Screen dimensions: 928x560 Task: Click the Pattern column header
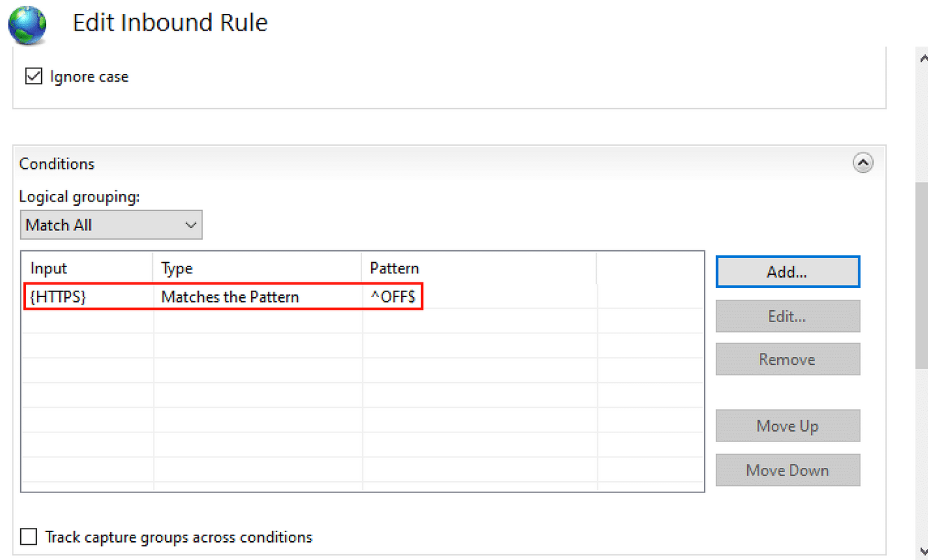479,268
